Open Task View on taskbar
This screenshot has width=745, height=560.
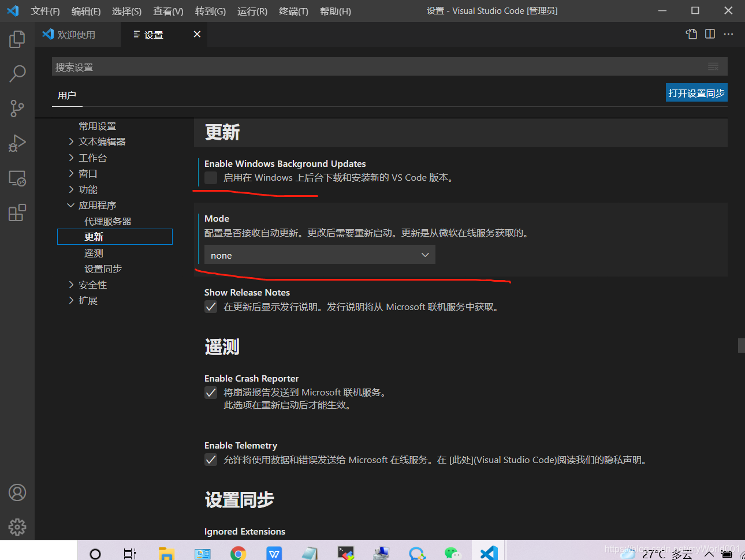tap(130, 554)
